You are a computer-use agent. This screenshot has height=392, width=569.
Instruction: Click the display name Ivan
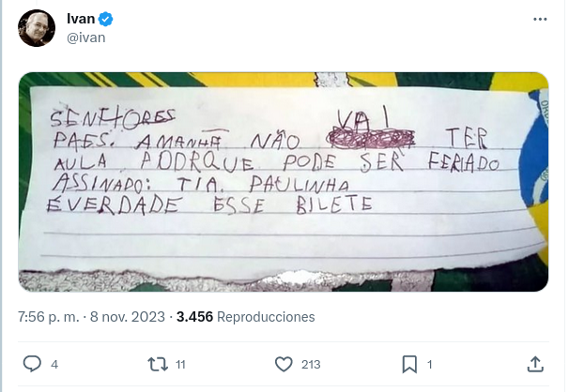tap(81, 20)
